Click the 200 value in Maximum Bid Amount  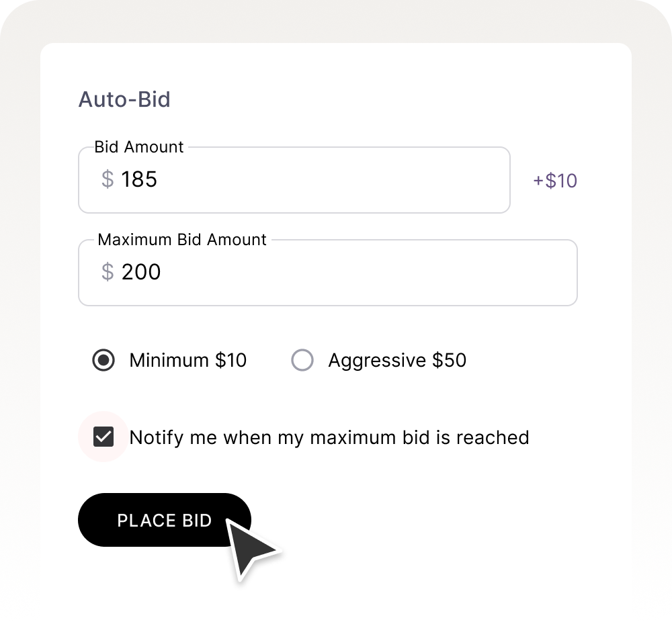(141, 272)
